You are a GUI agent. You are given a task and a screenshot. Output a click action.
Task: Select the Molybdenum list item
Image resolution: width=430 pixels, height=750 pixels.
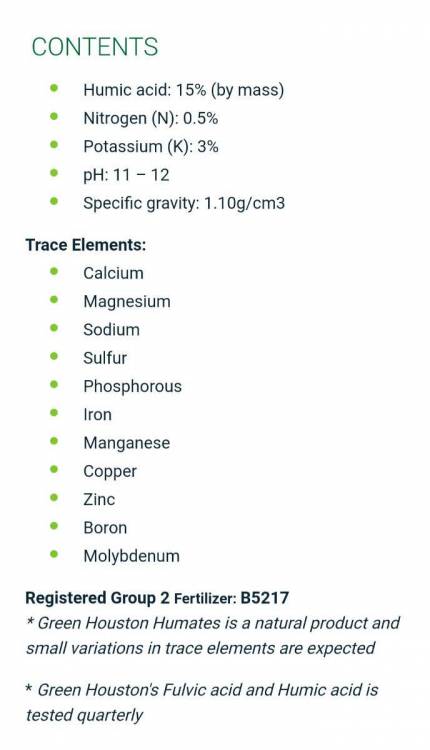(132, 556)
